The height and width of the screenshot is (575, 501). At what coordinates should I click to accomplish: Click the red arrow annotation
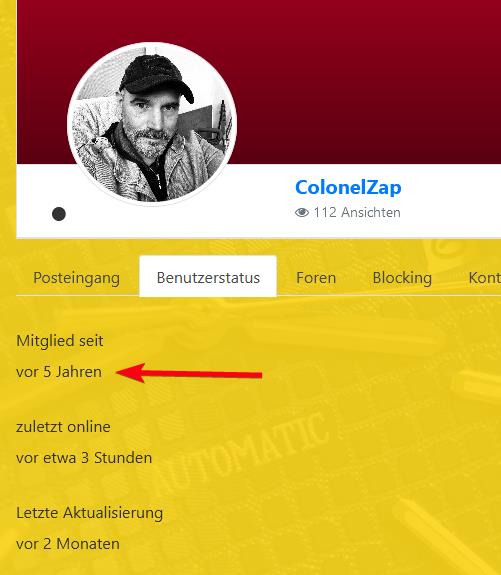189,373
